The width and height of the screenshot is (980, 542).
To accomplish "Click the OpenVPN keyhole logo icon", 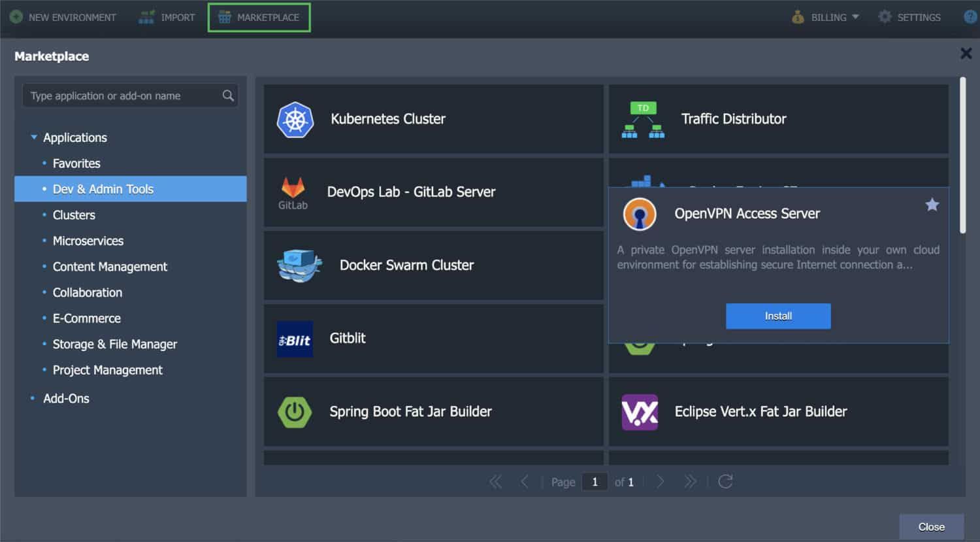I will (x=640, y=214).
